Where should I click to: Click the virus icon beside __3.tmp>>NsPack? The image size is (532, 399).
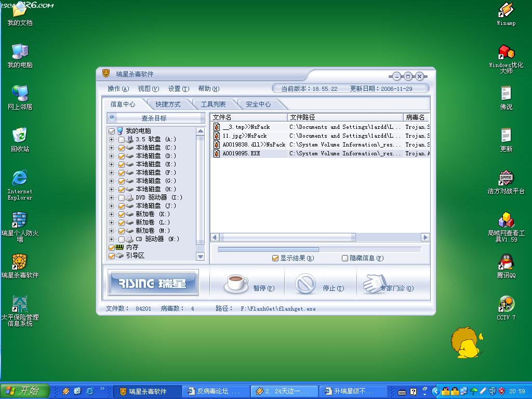click(217, 127)
